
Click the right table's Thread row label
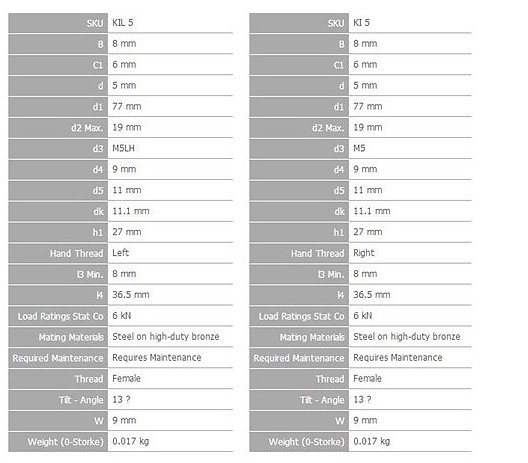(x=330, y=379)
